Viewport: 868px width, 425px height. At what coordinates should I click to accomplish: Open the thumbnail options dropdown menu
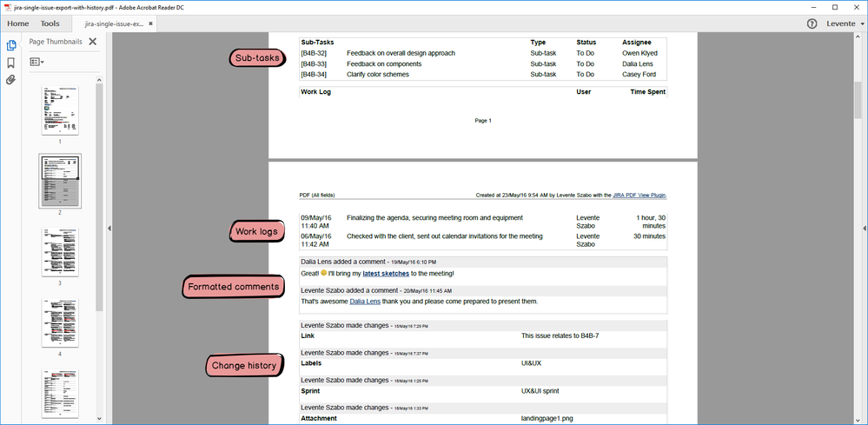click(x=36, y=62)
